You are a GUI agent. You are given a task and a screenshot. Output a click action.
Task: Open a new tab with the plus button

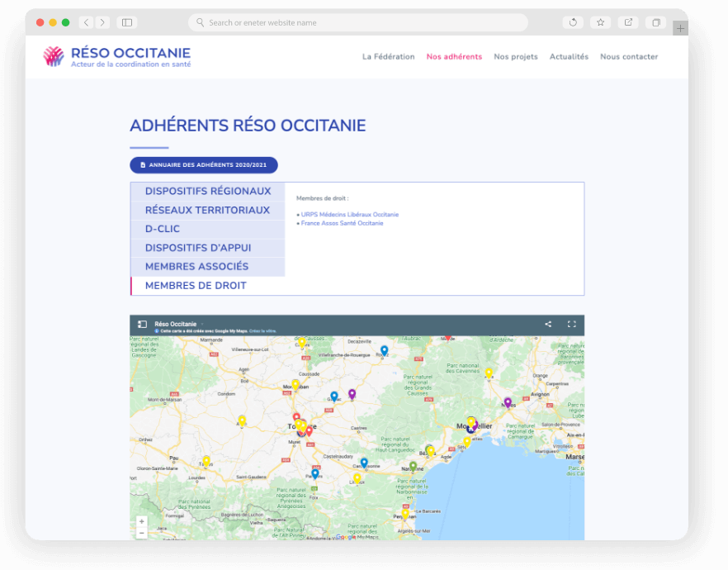pyautogui.click(x=680, y=28)
